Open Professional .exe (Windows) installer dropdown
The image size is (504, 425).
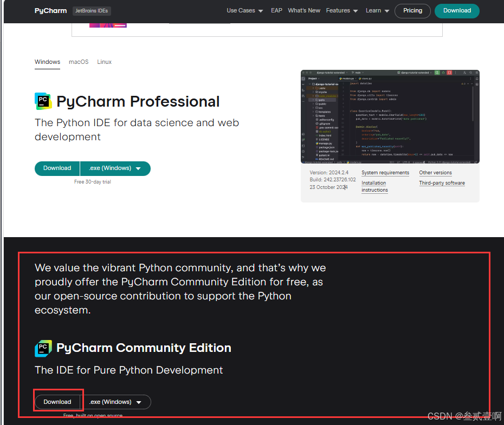(115, 168)
